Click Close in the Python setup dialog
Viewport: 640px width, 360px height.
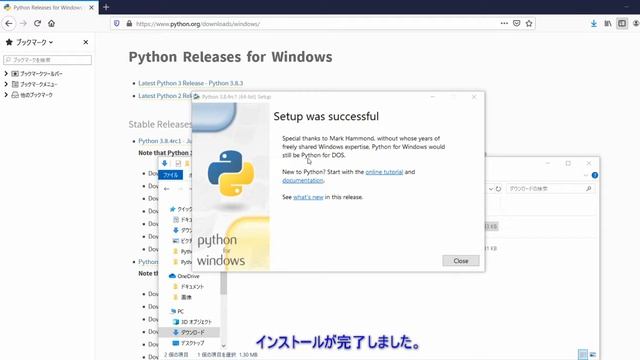tap(461, 261)
